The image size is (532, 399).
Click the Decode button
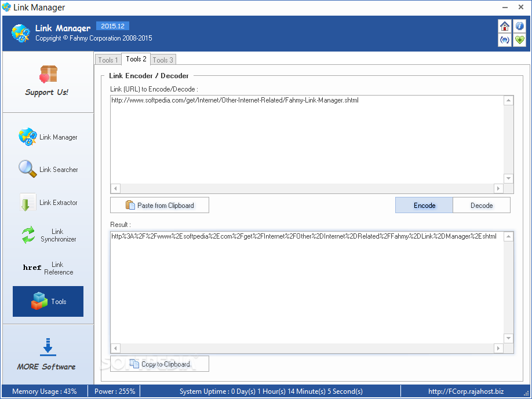coord(482,205)
